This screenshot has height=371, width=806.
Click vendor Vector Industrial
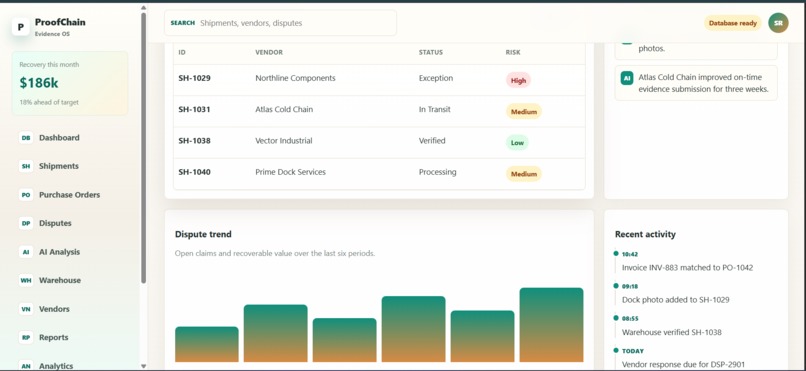pos(284,141)
